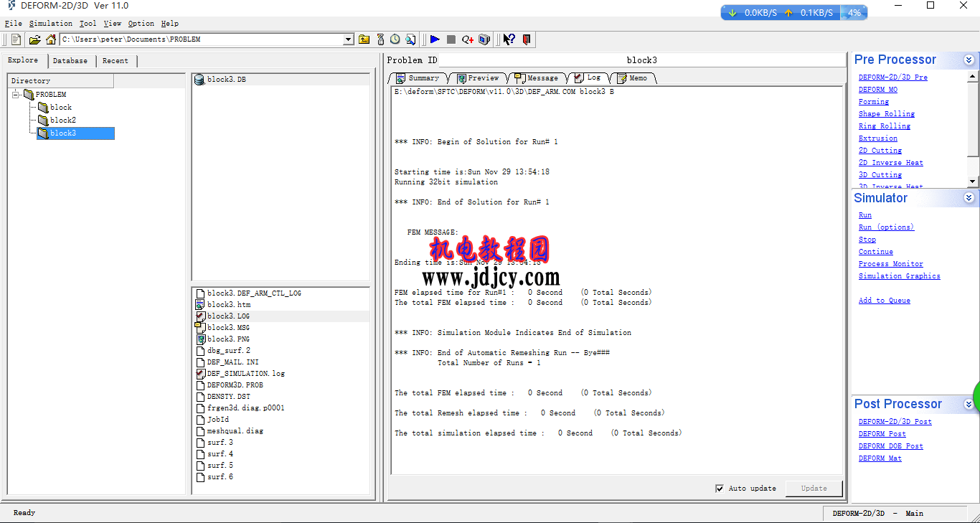Go to the home directory icon
This screenshot has height=523, width=980.
[x=51, y=39]
